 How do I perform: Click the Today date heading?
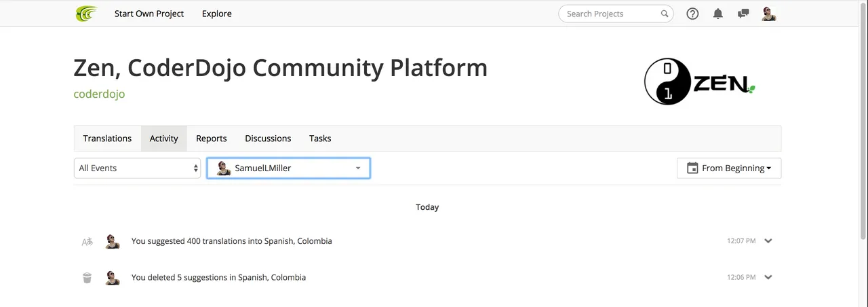tap(427, 207)
